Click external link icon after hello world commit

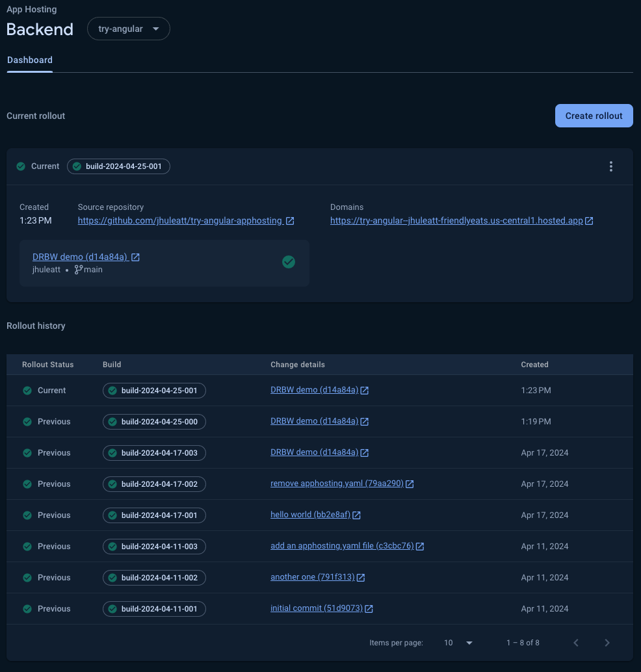click(357, 515)
